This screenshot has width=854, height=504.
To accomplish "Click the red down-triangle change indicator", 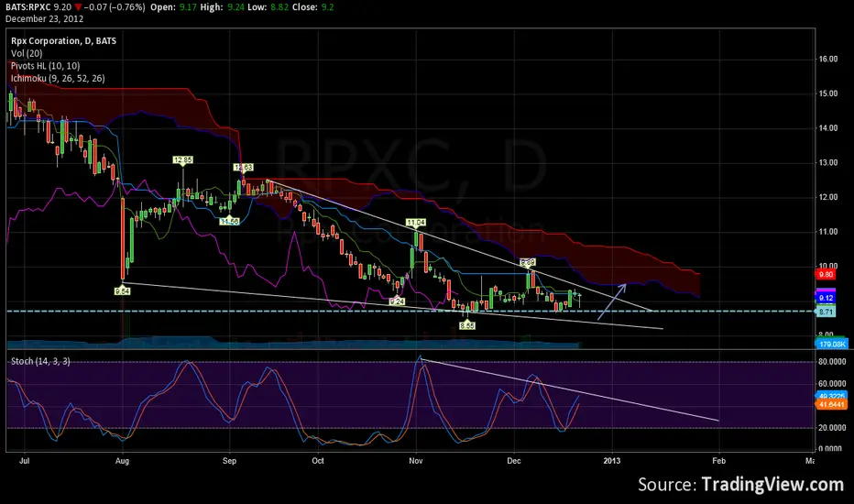I will pos(79,7).
